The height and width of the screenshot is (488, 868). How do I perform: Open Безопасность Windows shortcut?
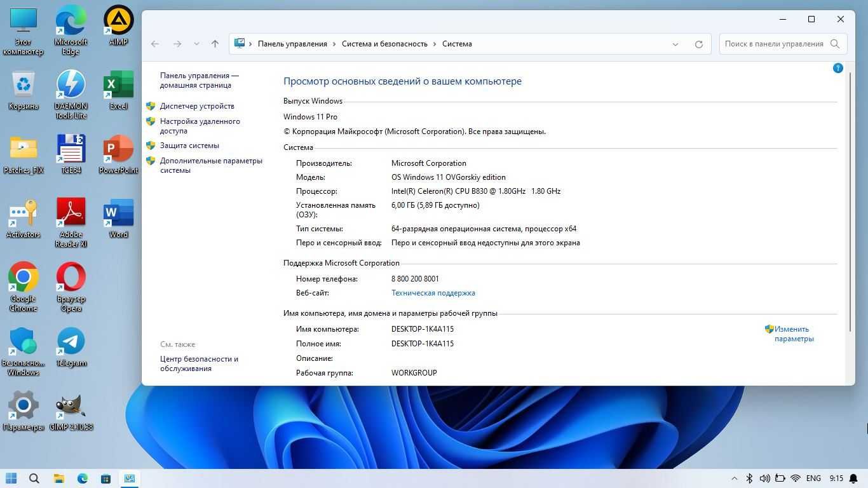tap(24, 351)
